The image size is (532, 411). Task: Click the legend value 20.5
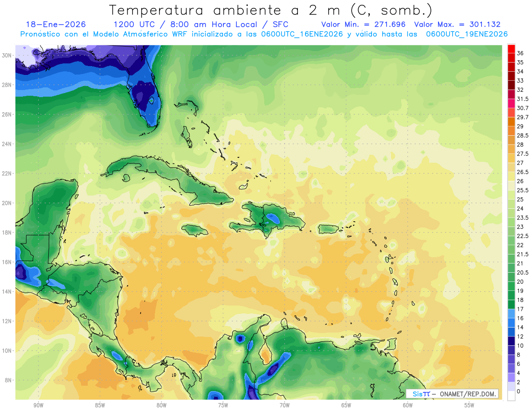[x=523, y=272]
